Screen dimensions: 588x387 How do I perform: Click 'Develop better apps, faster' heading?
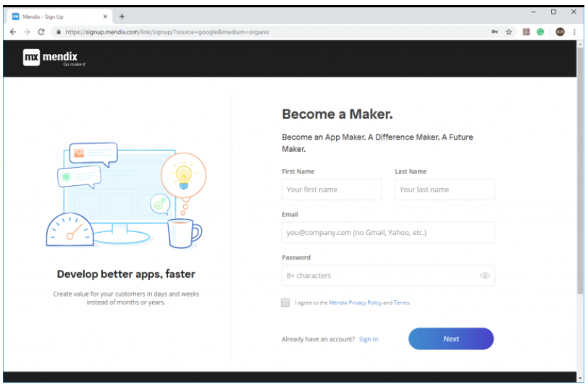[126, 274]
